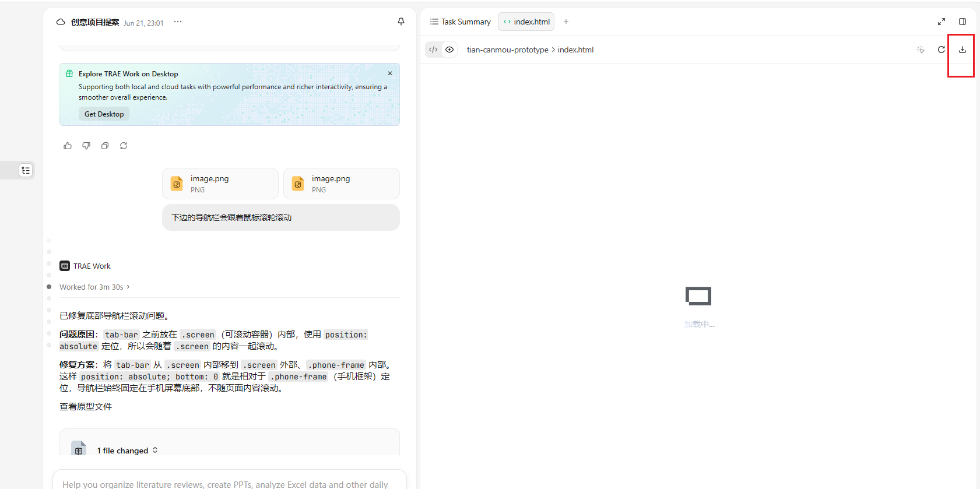Expand the 1 file changed list
Image resolution: width=980 pixels, height=489 pixels.
point(128,451)
